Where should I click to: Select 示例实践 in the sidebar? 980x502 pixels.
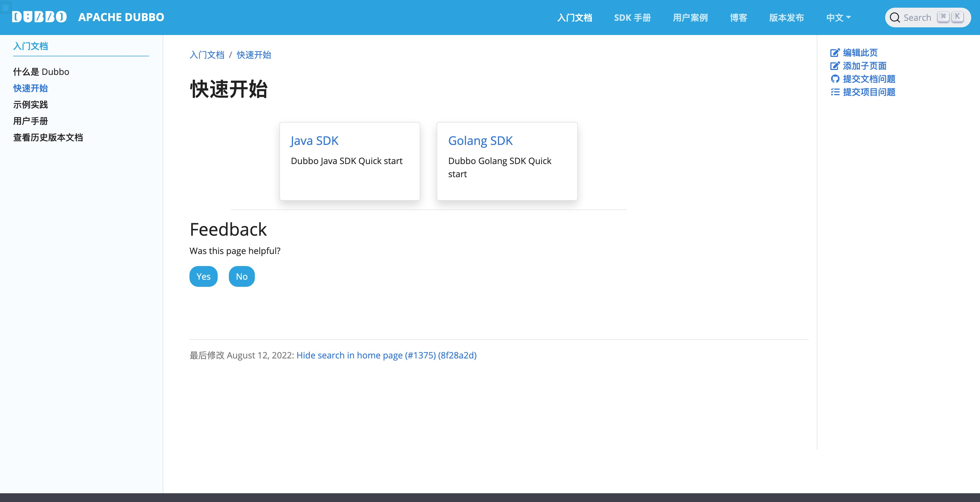(30, 104)
